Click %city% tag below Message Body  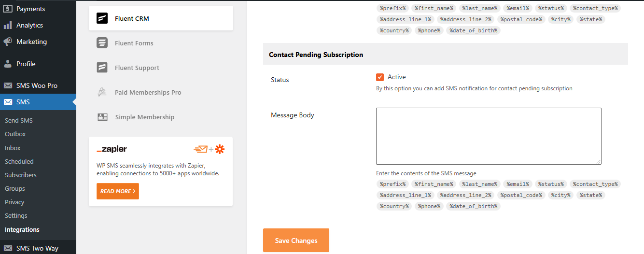coord(560,195)
